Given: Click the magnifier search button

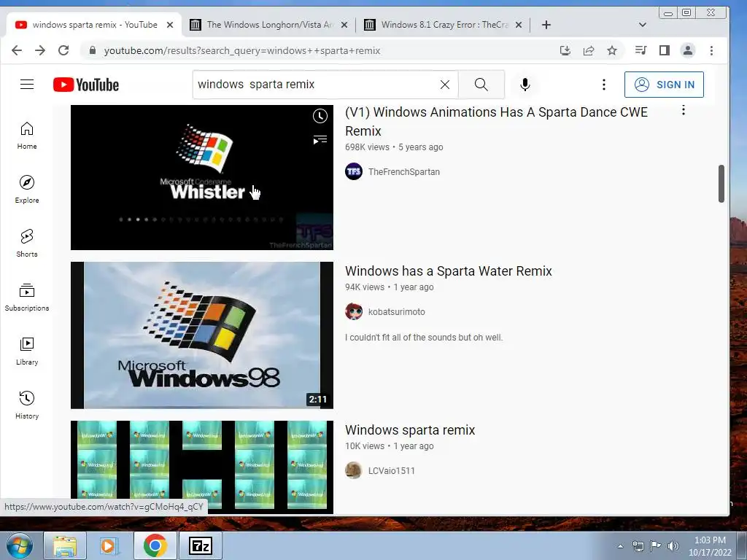Looking at the screenshot, I should 481,85.
